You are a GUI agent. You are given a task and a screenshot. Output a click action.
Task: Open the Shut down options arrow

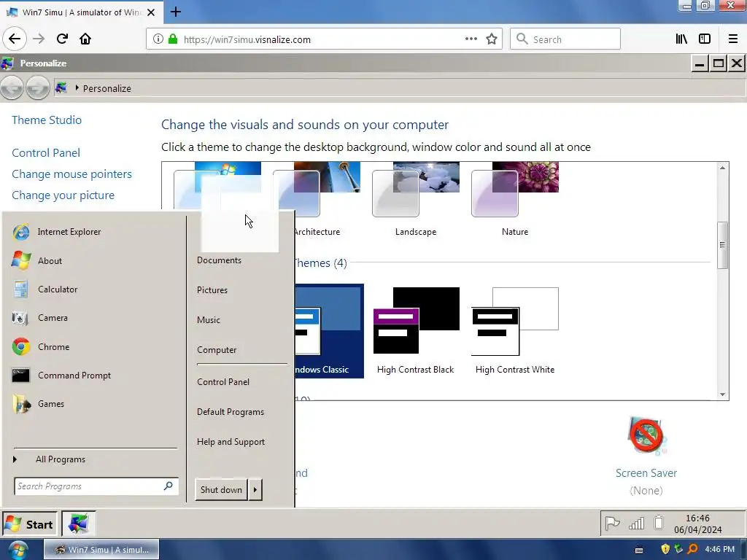coord(255,489)
